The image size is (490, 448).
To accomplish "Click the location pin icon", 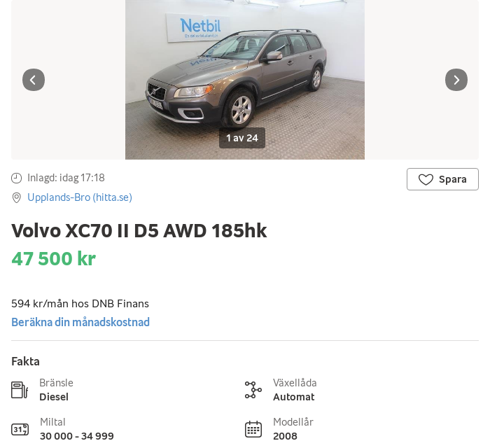I will click(17, 198).
